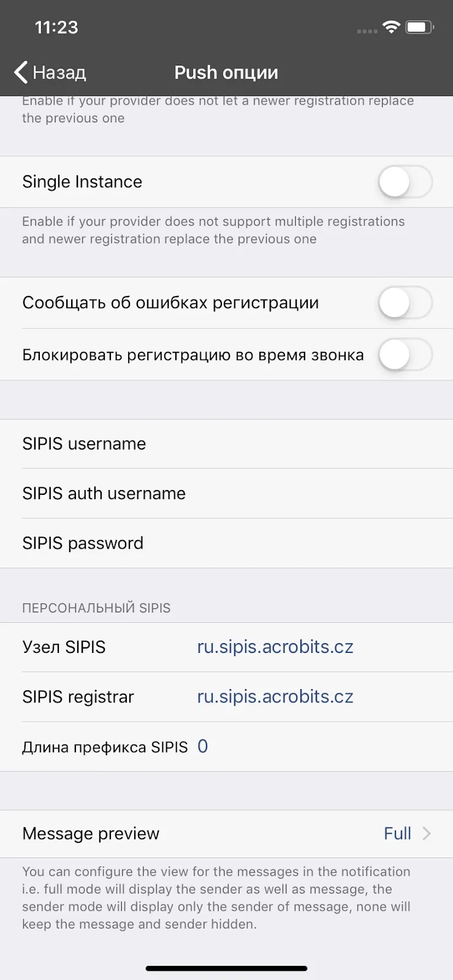
Task: Open the Message preview row
Action: 226,834
